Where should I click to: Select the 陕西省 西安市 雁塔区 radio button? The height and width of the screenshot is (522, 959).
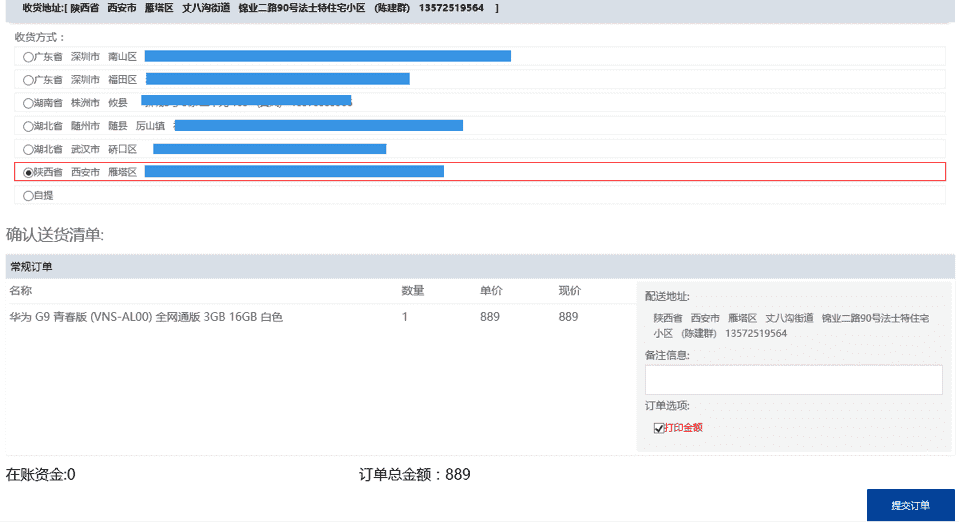point(28,173)
